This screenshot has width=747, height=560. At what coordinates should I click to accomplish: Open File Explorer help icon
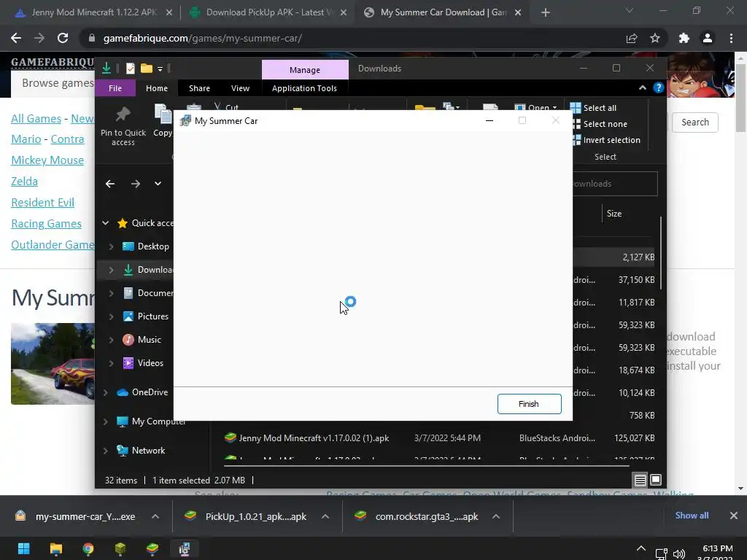click(x=659, y=87)
